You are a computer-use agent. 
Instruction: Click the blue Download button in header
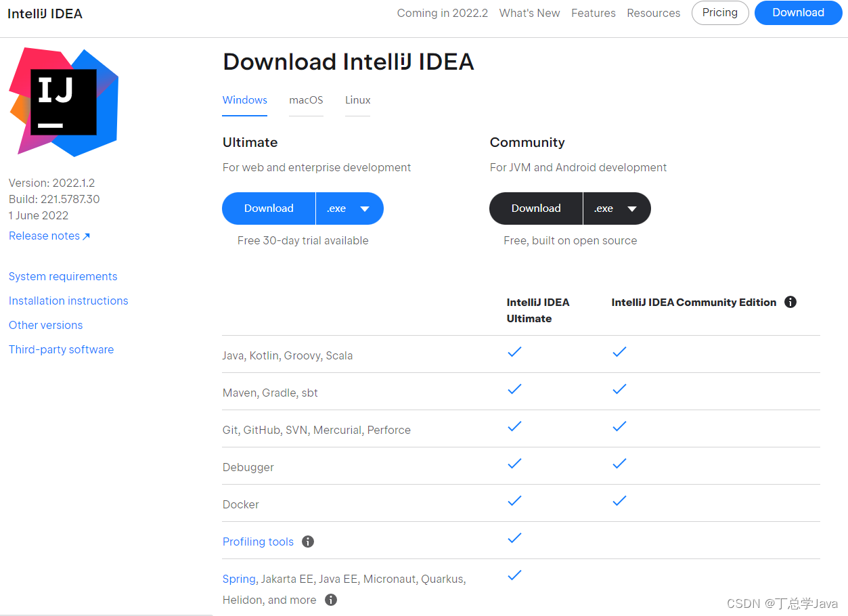tap(798, 13)
